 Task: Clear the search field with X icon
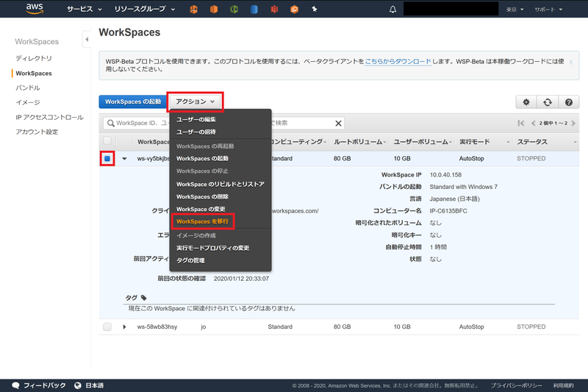pos(338,123)
